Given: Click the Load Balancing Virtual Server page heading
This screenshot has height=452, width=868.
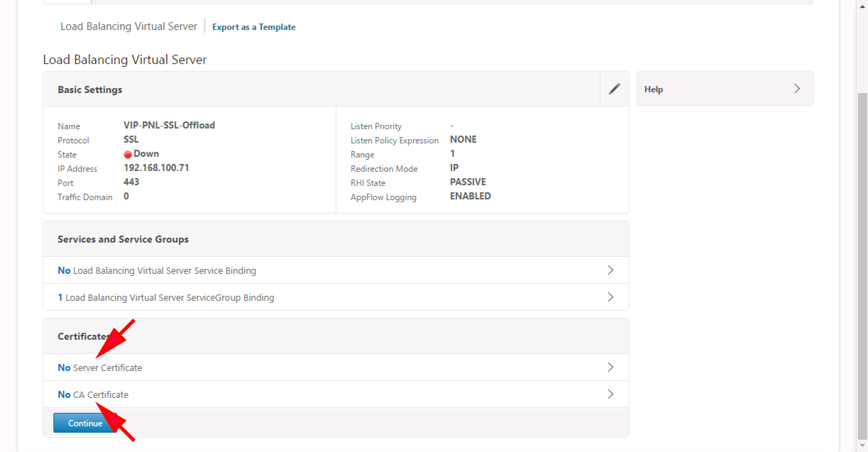Looking at the screenshot, I should (125, 60).
